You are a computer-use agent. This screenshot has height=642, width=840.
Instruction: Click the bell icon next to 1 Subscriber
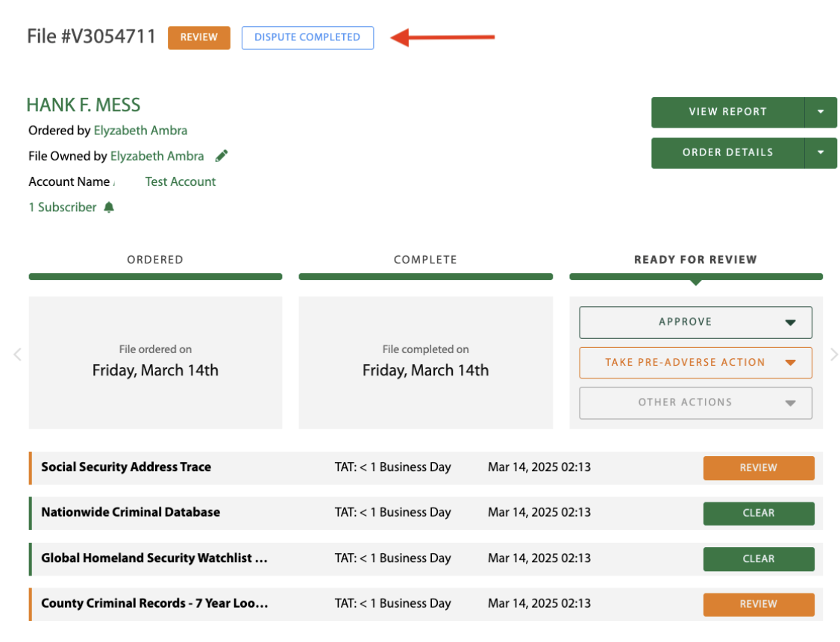click(109, 208)
